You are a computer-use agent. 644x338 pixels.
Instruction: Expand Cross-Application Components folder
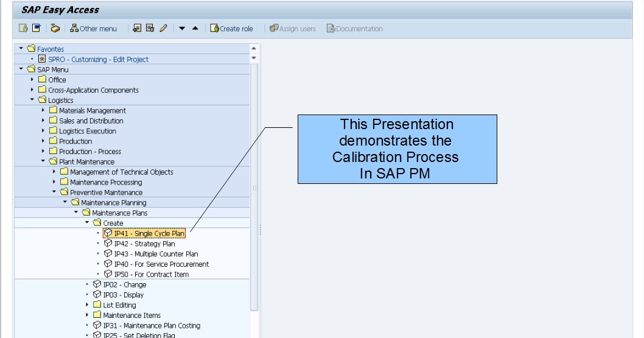coord(32,90)
